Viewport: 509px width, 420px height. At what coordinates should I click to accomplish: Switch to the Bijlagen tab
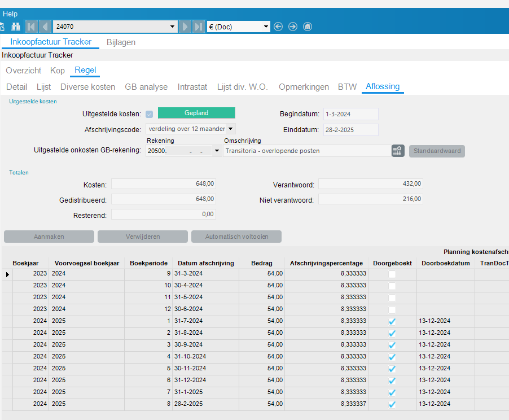coord(121,42)
